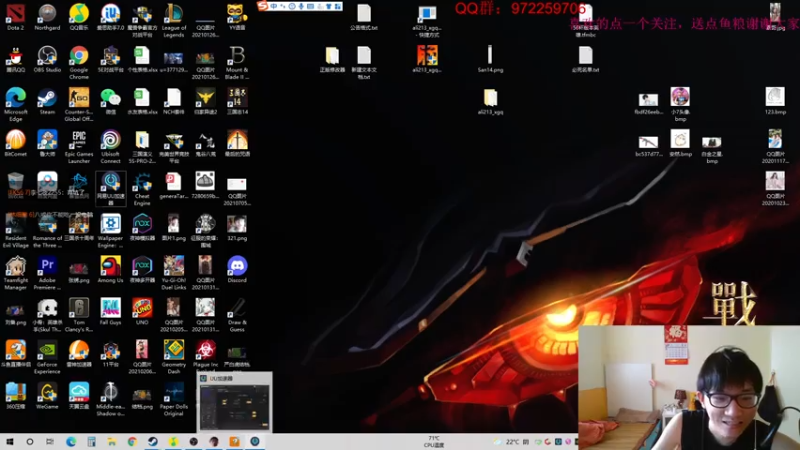The width and height of the screenshot is (800, 450).
Task: Open the Geometry Dash shortcut
Action: 173,358
